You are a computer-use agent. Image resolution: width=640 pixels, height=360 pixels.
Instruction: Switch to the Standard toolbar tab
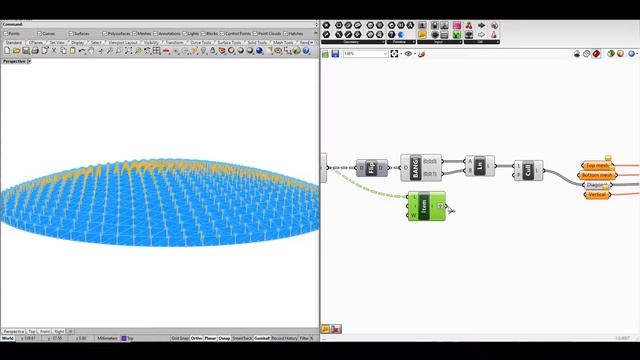14,42
